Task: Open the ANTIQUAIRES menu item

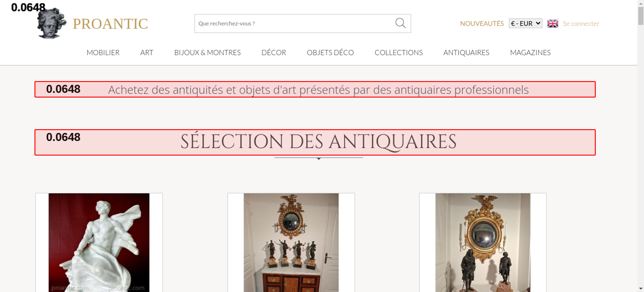Action: click(x=466, y=52)
